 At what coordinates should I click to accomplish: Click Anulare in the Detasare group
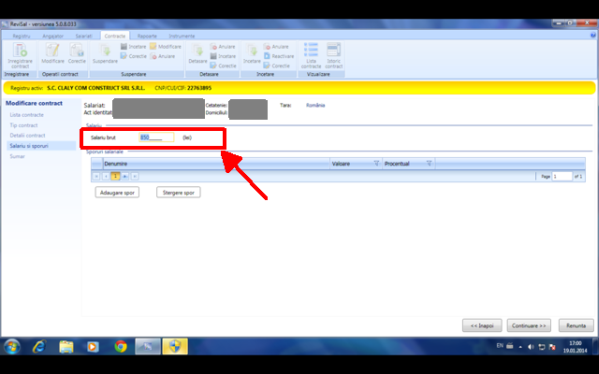coord(223,47)
